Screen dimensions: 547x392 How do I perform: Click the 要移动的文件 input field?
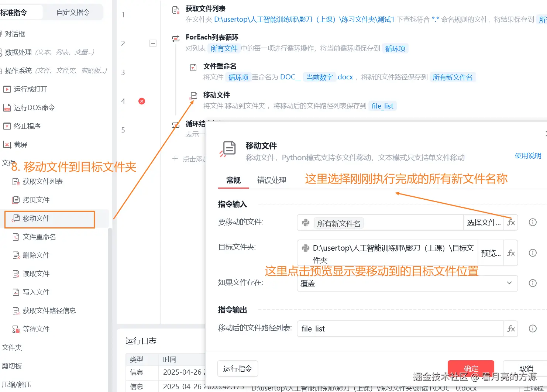click(380, 223)
